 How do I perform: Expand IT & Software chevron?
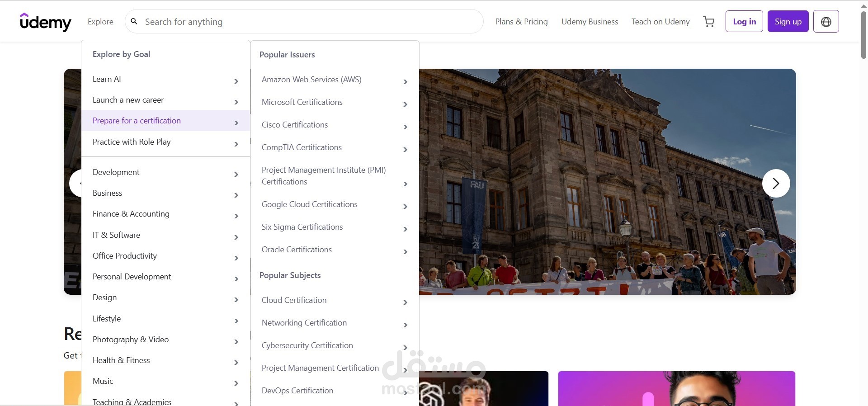(x=236, y=237)
